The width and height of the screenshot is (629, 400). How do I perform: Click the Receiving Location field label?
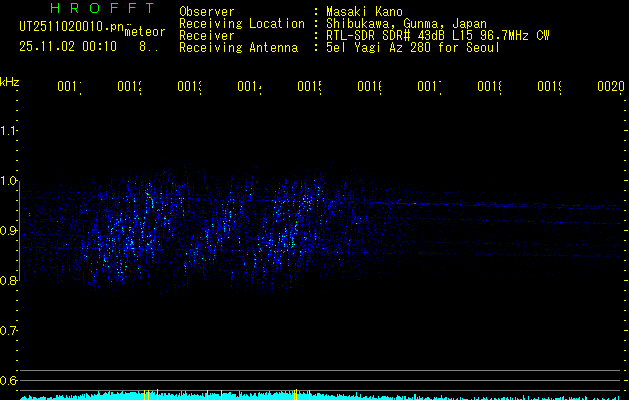pyautogui.click(x=241, y=23)
